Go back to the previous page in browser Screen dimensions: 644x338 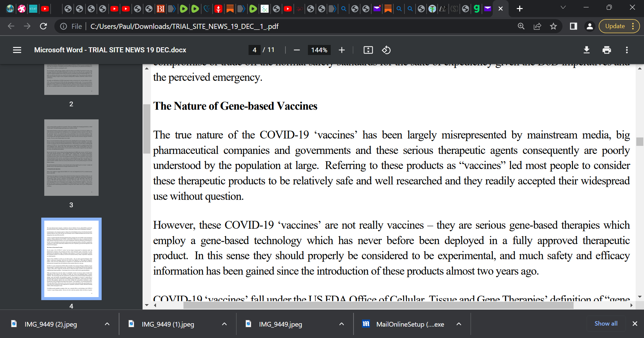11,26
